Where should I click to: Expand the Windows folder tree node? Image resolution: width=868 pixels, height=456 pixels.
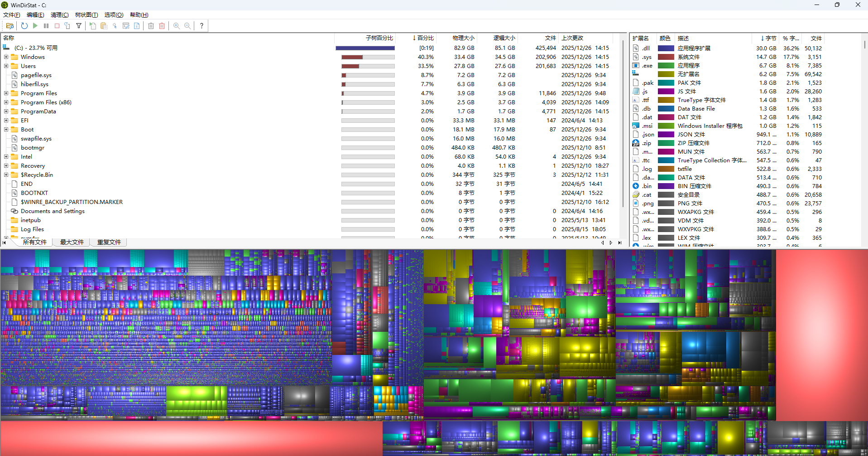point(6,57)
